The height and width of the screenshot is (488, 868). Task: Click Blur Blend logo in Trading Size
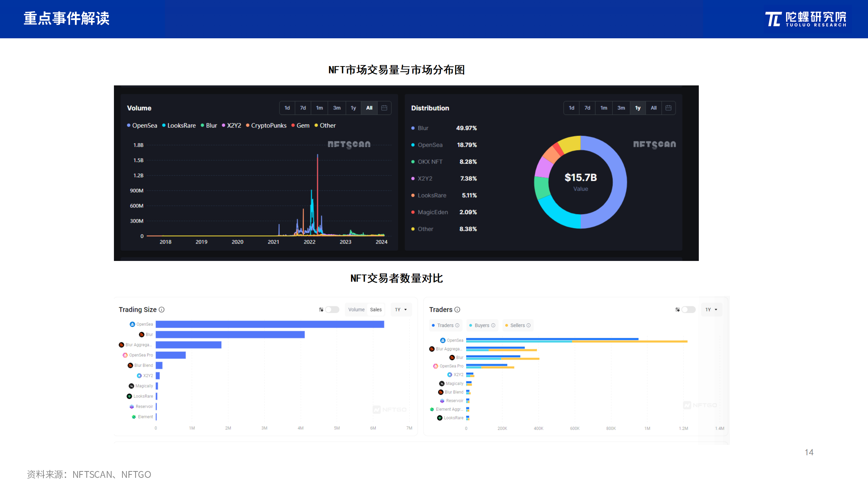pos(130,365)
